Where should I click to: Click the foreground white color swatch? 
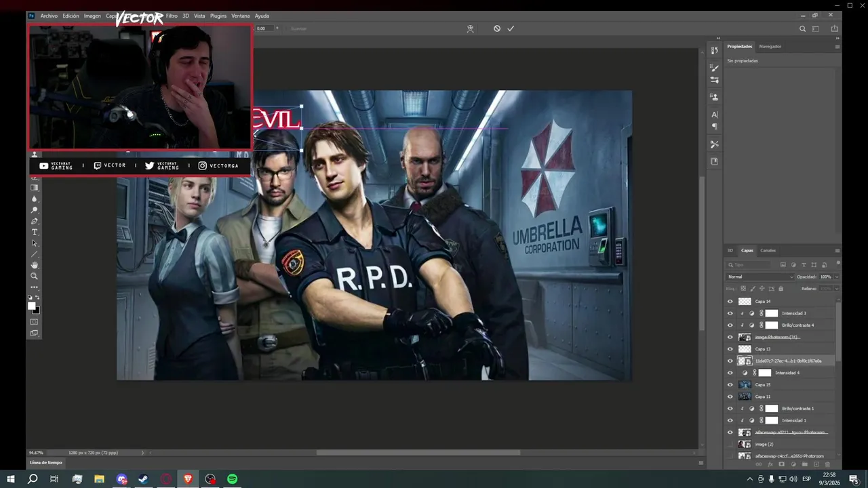pos(31,306)
